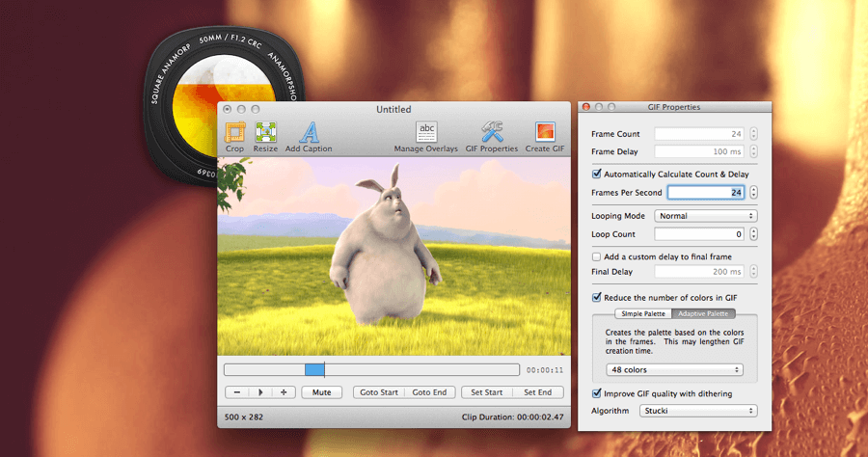Switch to the Simple Palette tab

coord(643,313)
